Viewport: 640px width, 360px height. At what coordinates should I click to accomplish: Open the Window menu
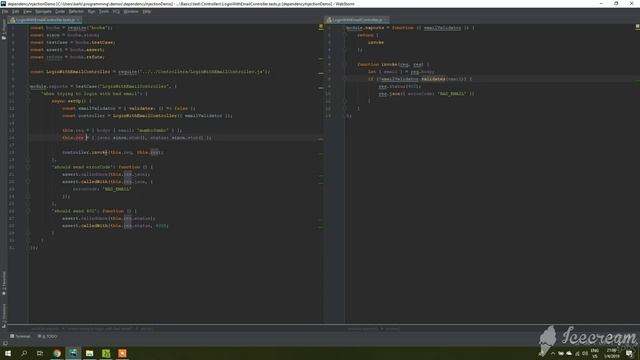point(131,11)
